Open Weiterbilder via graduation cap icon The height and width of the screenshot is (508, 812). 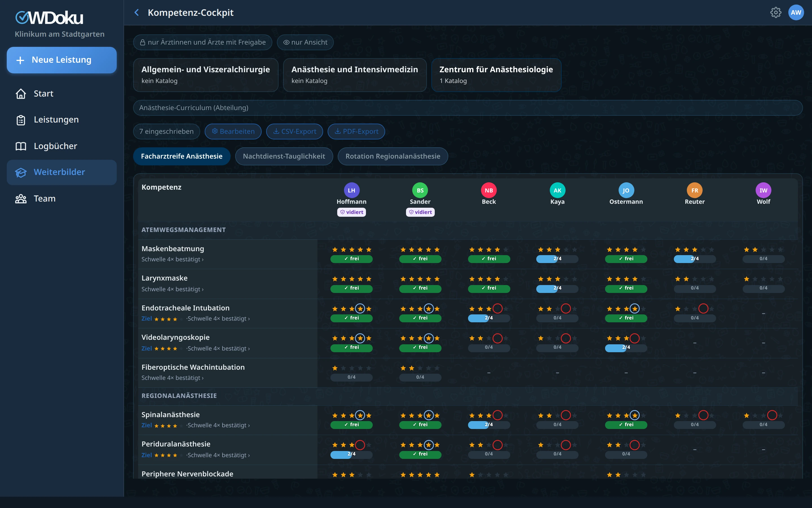coord(21,172)
